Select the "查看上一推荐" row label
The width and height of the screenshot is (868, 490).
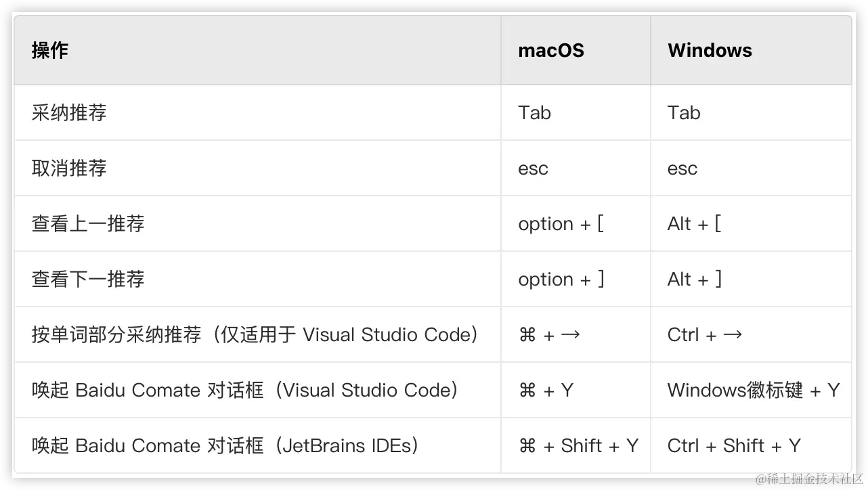click(88, 223)
